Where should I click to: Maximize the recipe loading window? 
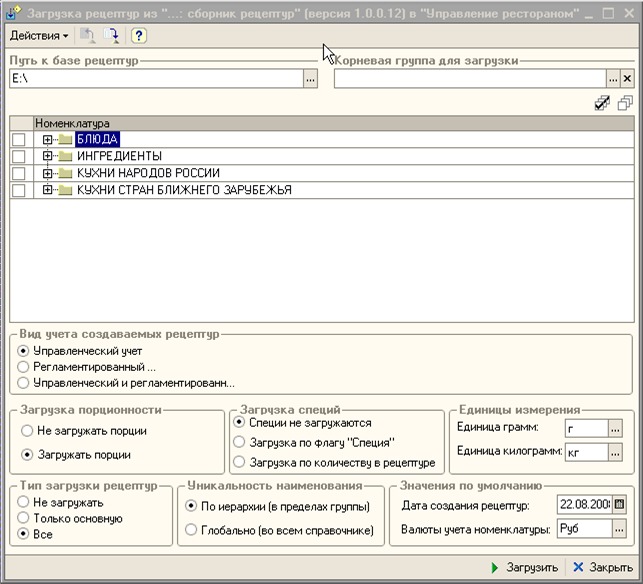(609, 14)
